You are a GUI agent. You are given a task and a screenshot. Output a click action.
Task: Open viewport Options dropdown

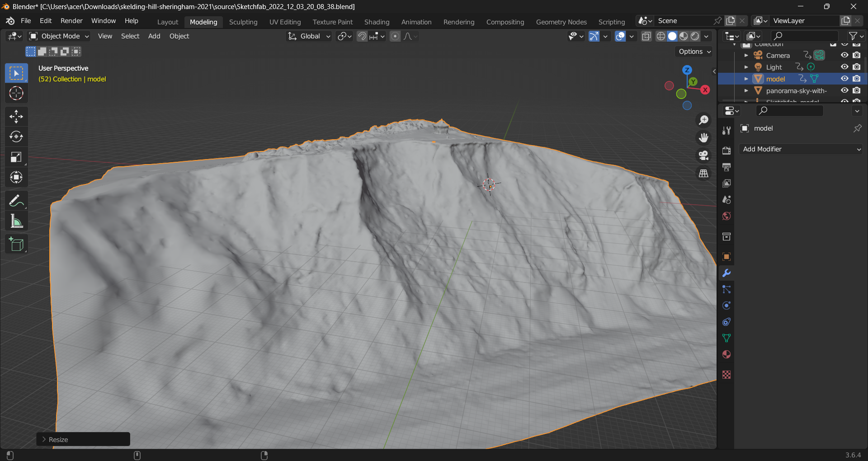694,52
